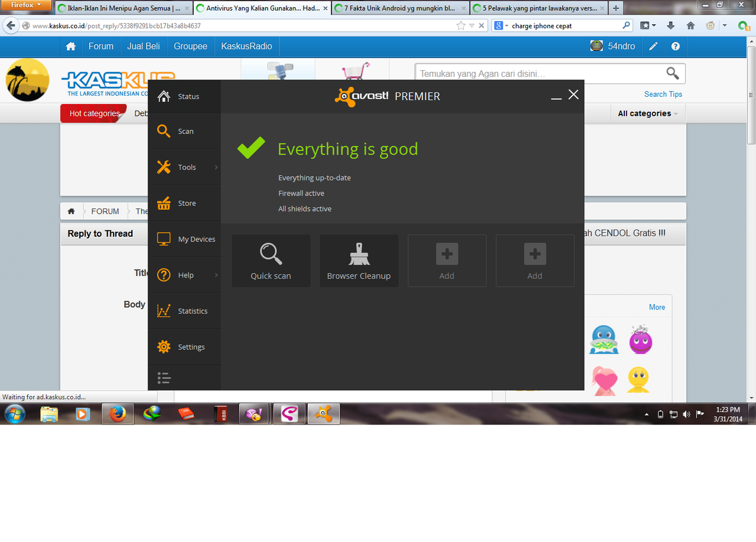
Task: Launch Browser Cleanup tool
Action: [x=359, y=261]
